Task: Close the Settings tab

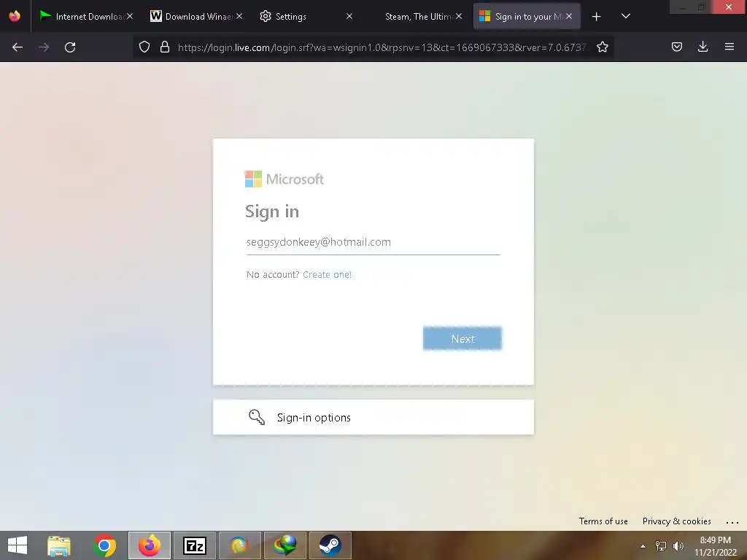Action: 349,16
